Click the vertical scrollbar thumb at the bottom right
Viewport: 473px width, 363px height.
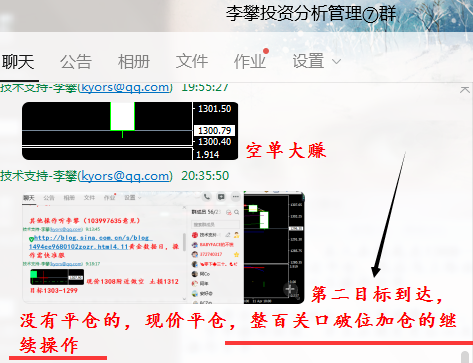465,357
